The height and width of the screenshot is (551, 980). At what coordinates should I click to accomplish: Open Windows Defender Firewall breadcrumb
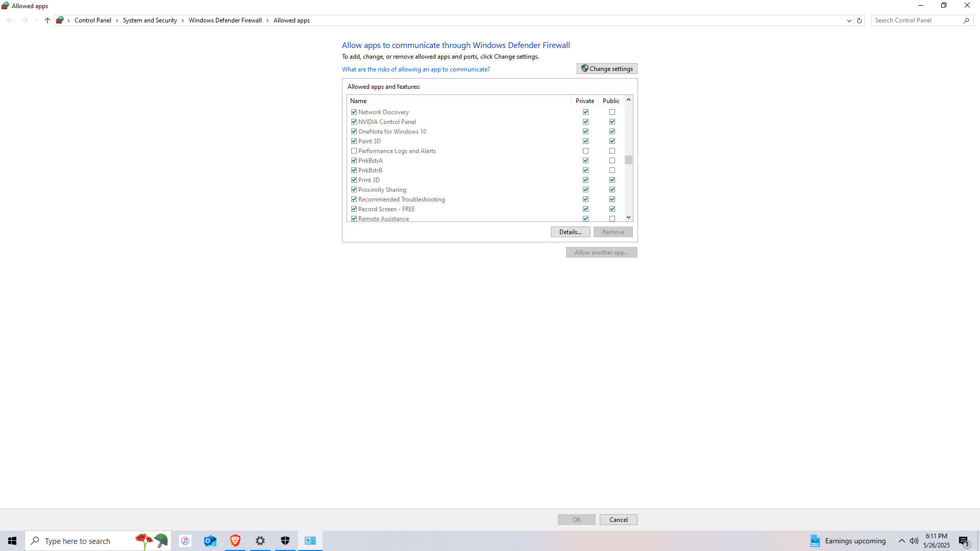pyautogui.click(x=225, y=20)
